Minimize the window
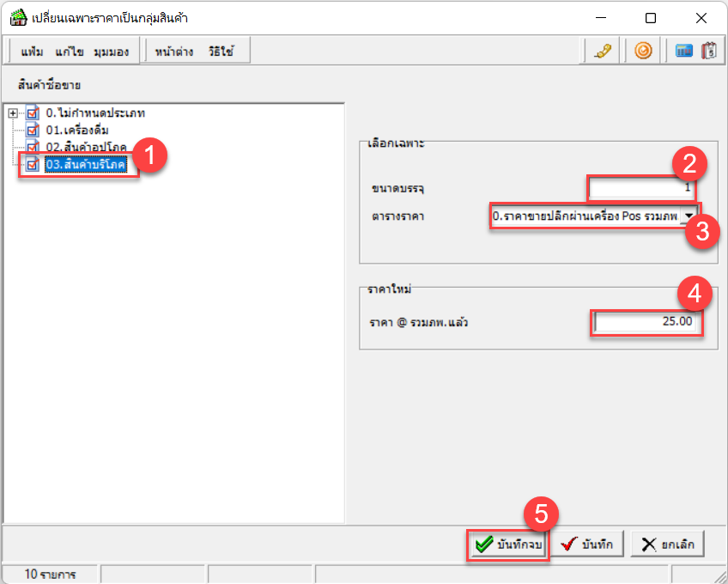728x584 pixels. (x=601, y=18)
